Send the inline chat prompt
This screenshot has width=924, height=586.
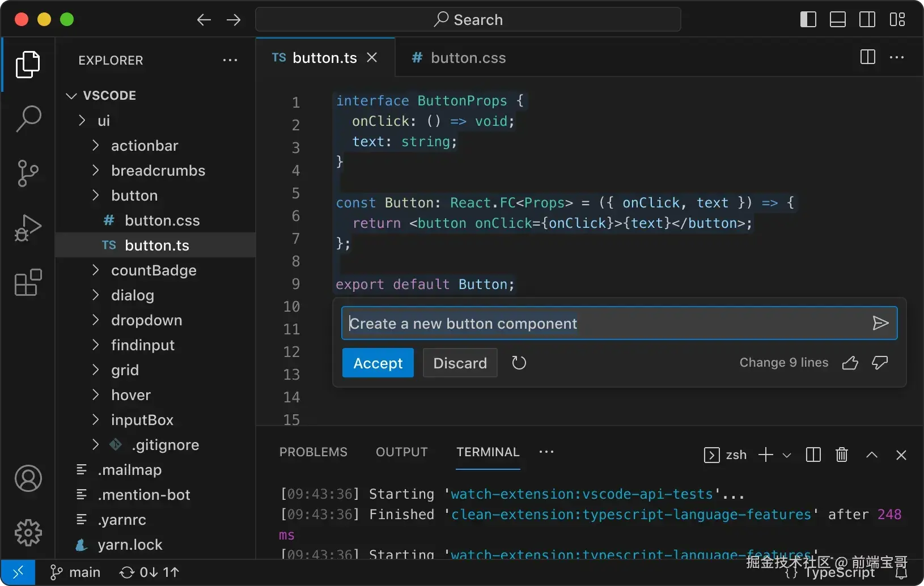(x=880, y=323)
